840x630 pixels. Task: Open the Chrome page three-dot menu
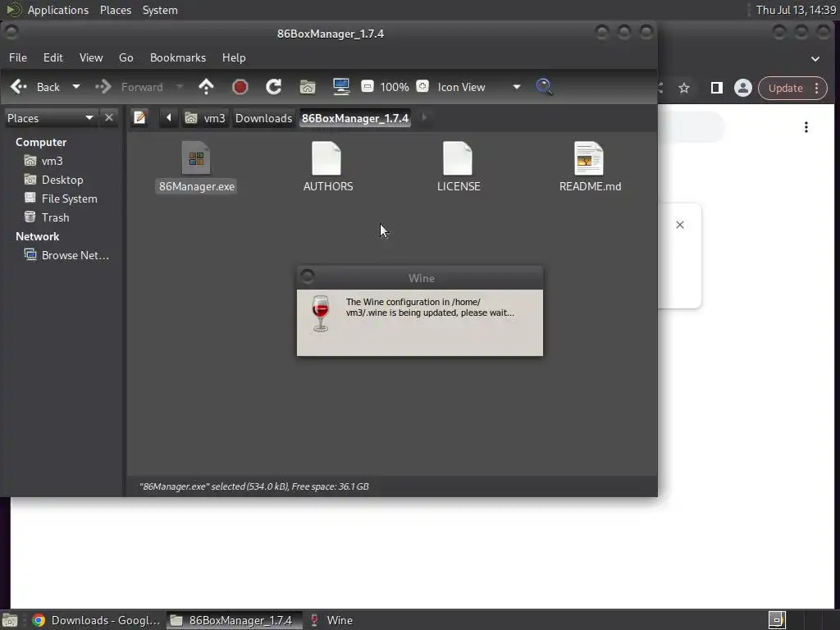[x=806, y=127]
